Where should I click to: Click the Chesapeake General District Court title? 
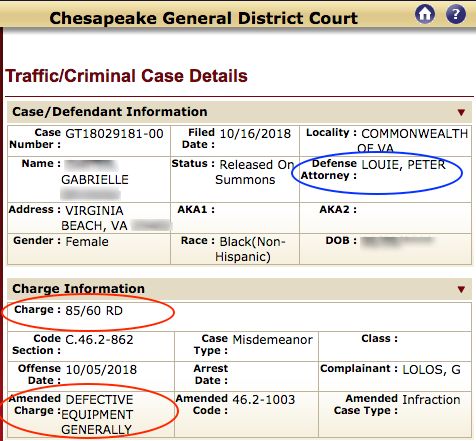coord(204,18)
